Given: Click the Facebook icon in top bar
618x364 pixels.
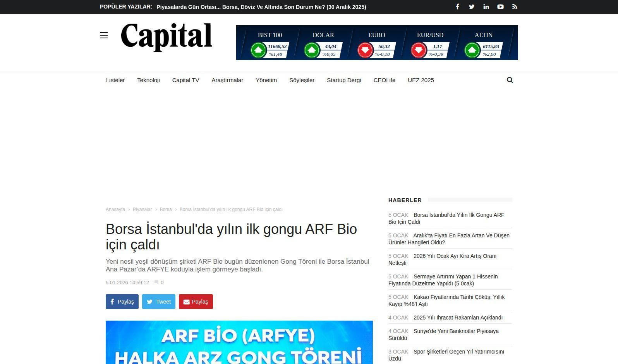Looking at the screenshot, I should [457, 7].
